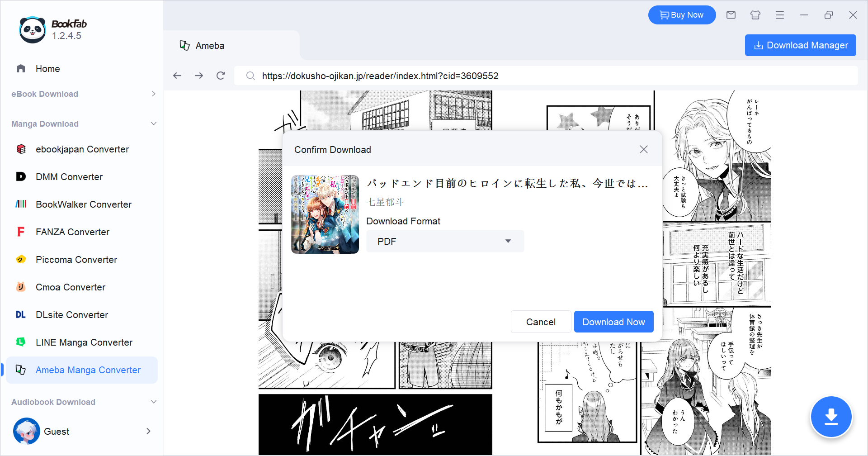This screenshot has height=456, width=868.
Task: Expand the eBook Download section
Action: 154,94
